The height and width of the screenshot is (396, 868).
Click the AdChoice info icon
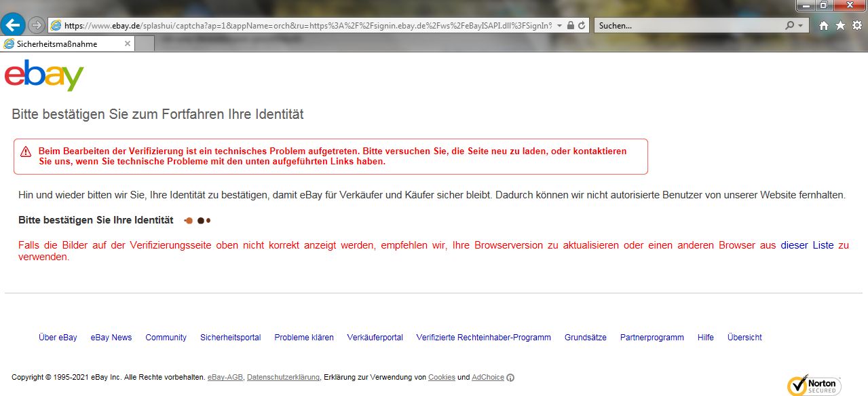509,378
